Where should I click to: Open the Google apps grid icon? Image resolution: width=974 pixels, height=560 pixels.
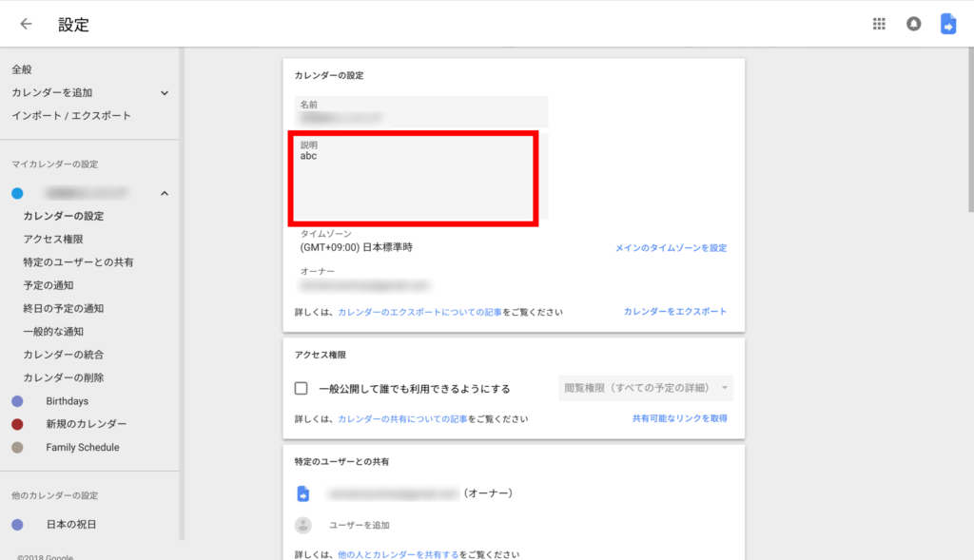coord(879,25)
